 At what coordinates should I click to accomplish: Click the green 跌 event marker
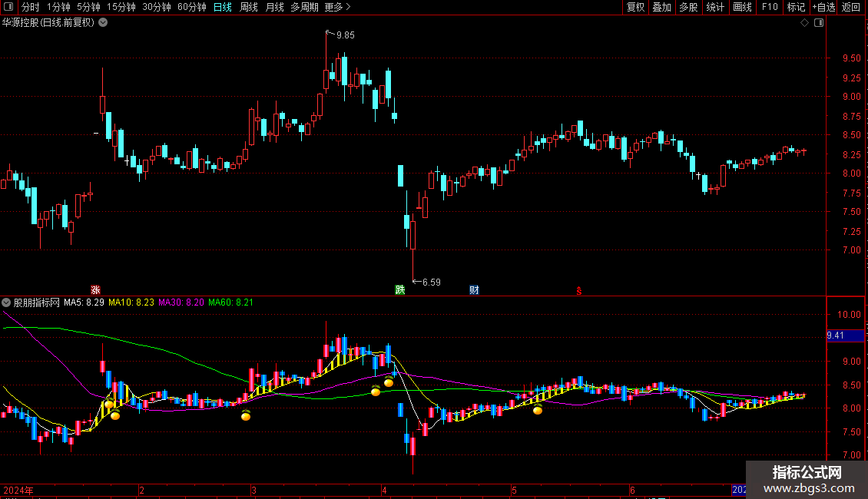point(399,290)
